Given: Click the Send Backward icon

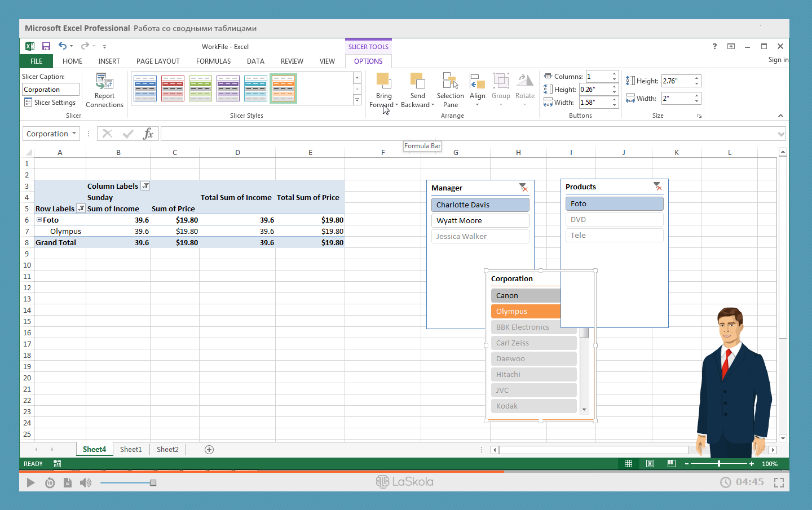Looking at the screenshot, I should pos(417,81).
